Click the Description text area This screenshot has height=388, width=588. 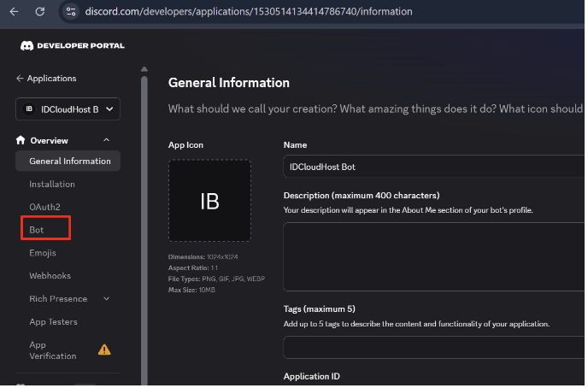pyautogui.click(x=434, y=257)
